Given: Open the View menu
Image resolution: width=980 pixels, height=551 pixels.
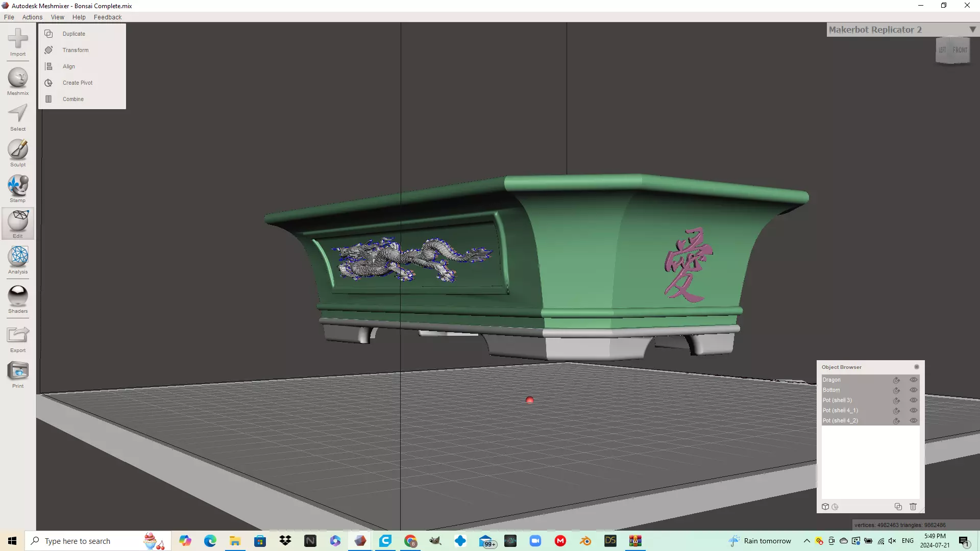Looking at the screenshot, I should pos(58,17).
